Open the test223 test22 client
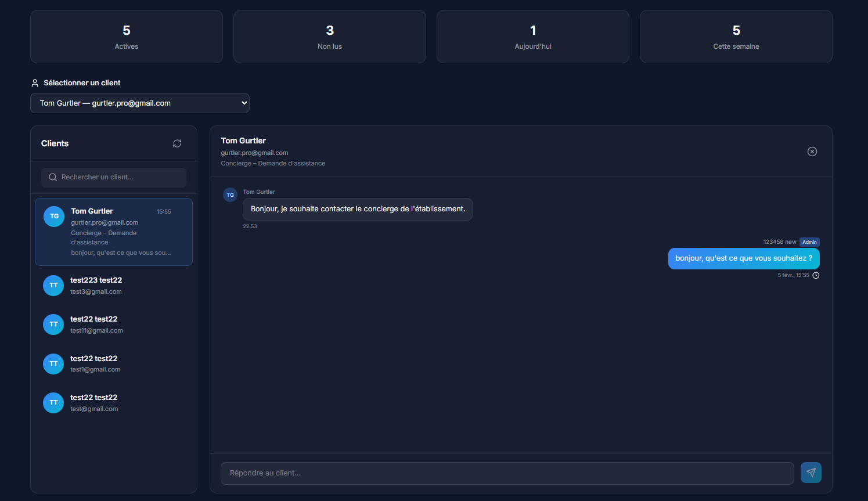 tap(114, 286)
